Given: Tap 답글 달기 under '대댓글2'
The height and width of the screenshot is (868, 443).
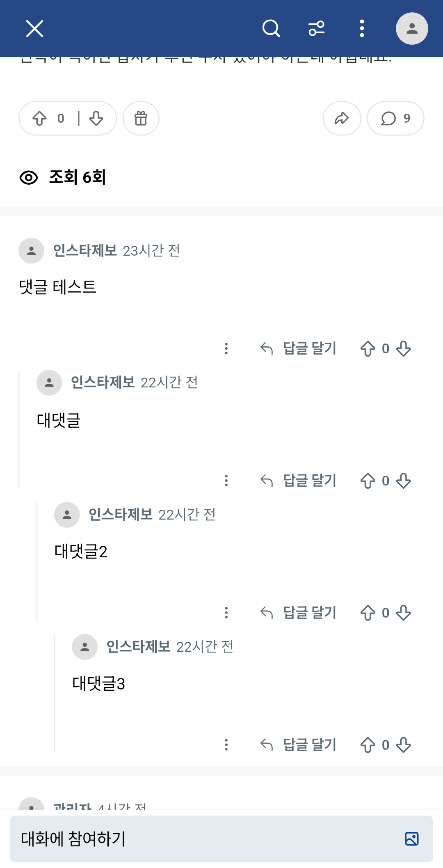Looking at the screenshot, I should coord(299,613).
